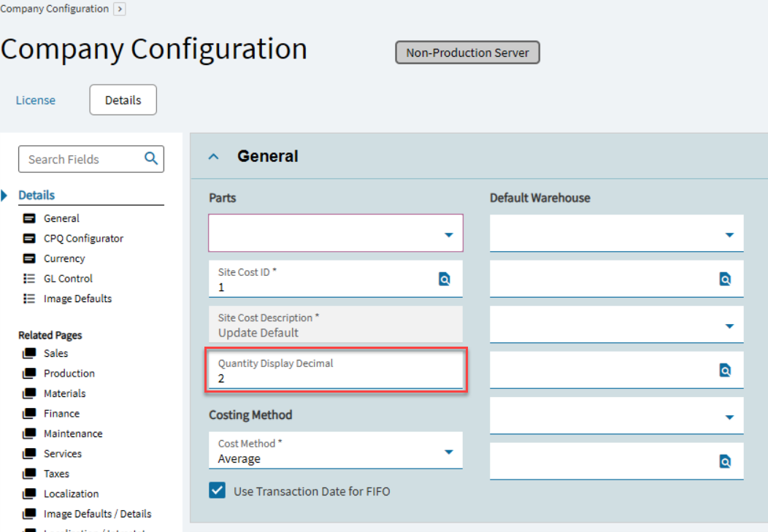This screenshot has width=768, height=532.
Task: Switch to the License tab
Action: 36,100
